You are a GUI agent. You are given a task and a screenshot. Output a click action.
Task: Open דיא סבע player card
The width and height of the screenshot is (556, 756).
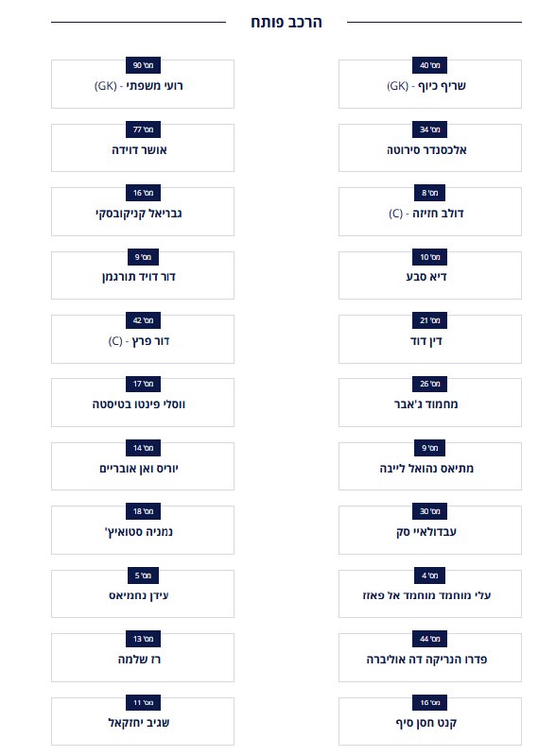click(429, 275)
